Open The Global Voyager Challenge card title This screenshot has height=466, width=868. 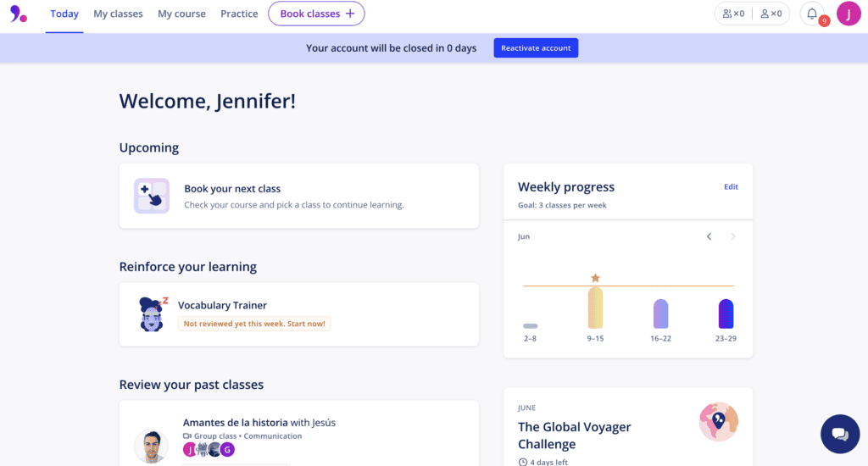point(574,435)
